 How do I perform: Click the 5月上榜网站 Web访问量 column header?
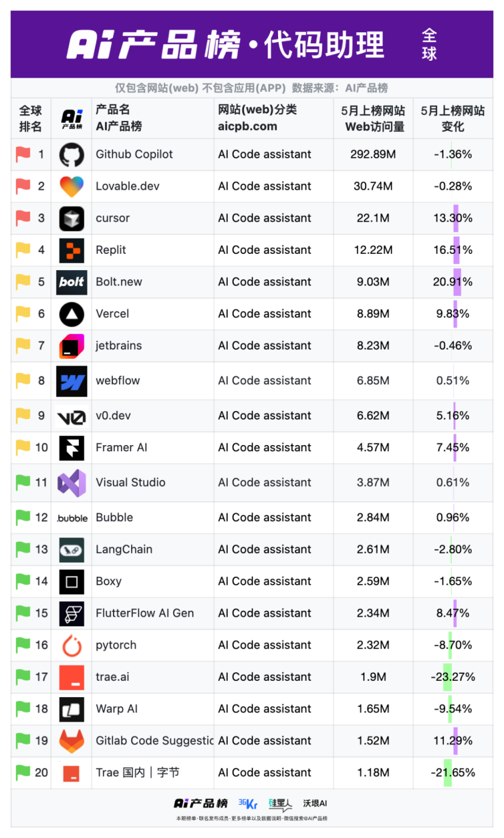point(373,118)
